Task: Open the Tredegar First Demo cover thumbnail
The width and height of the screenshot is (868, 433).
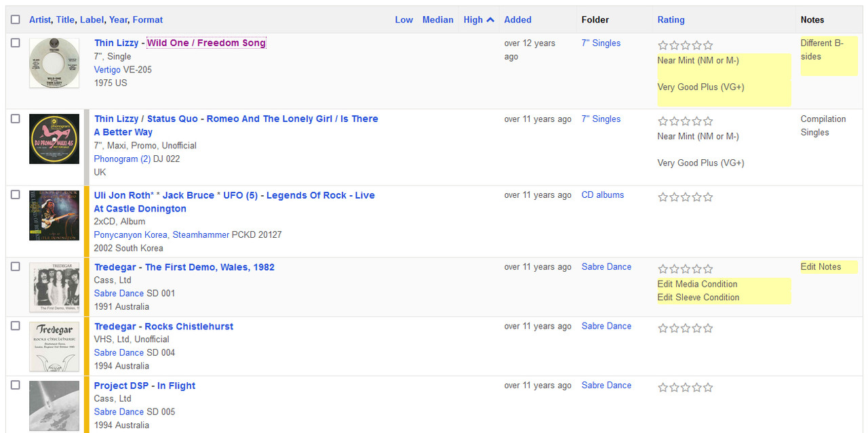Action: click(x=54, y=287)
